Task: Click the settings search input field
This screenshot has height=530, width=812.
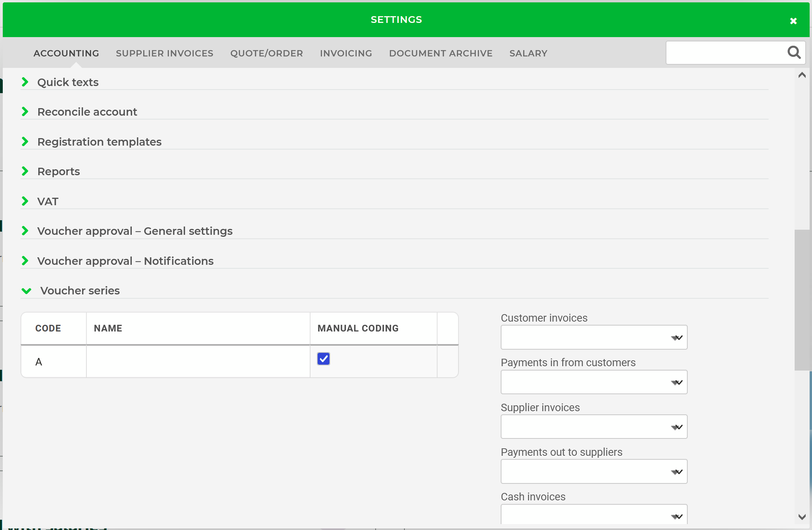Action: click(x=725, y=52)
